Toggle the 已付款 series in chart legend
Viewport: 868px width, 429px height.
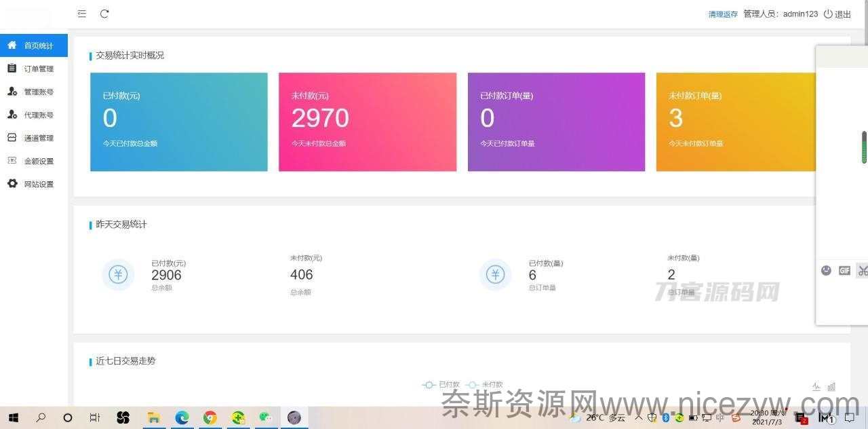click(441, 385)
